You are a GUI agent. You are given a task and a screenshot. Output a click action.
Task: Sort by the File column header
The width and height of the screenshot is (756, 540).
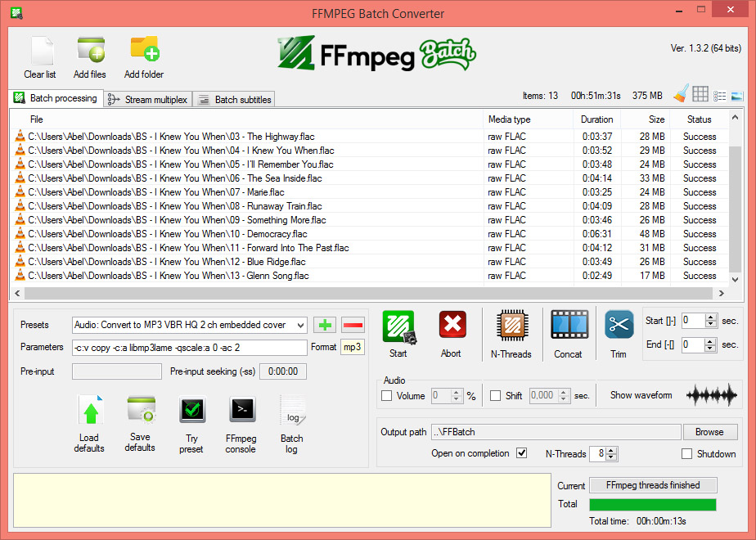[x=246, y=119]
